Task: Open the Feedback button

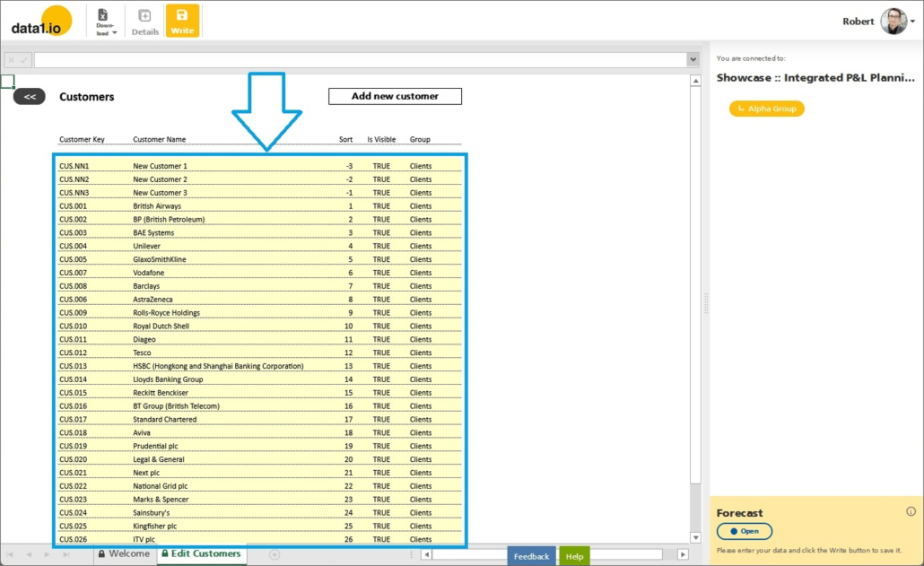Action: coord(531,556)
